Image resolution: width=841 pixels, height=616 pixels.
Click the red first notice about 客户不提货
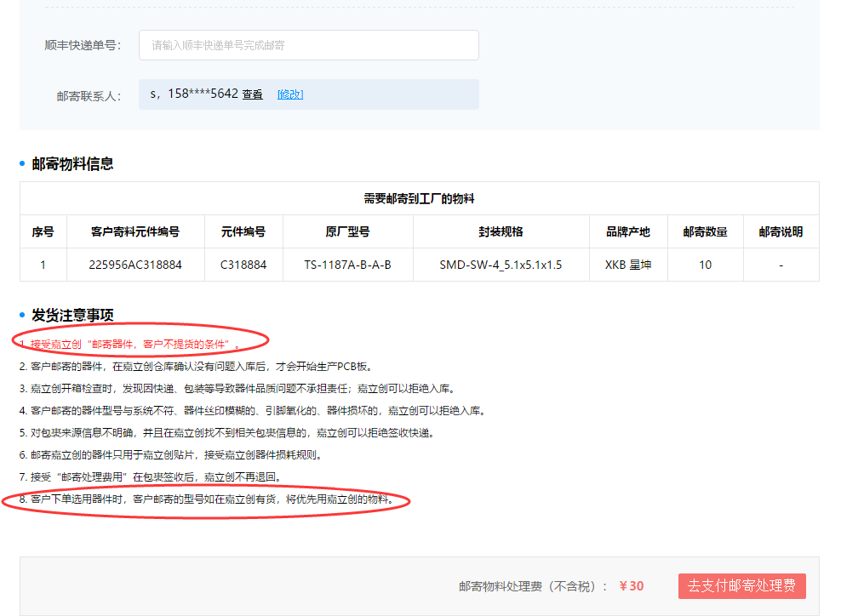[x=132, y=345]
